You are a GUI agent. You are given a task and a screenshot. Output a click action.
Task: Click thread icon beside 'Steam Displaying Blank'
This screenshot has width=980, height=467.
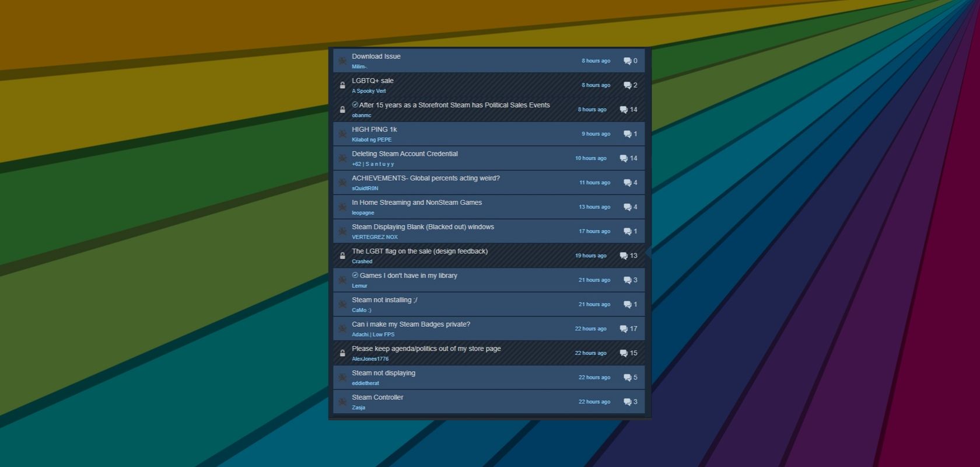coord(342,231)
